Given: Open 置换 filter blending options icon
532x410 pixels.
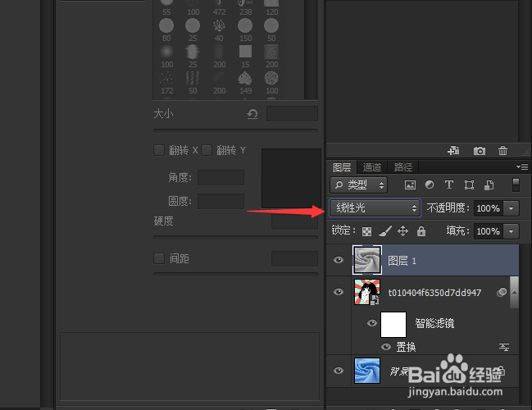Looking at the screenshot, I should coord(504,347).
